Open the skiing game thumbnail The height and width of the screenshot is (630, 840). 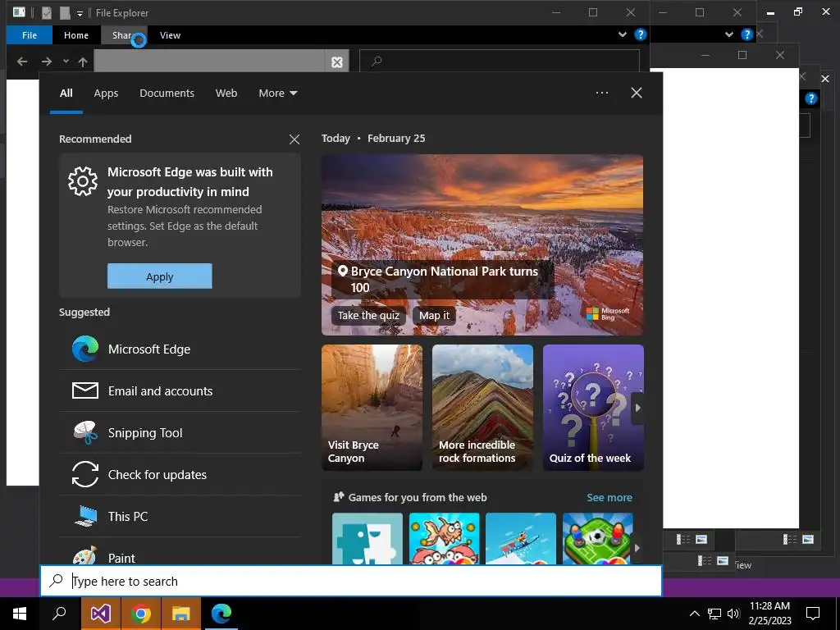(x=521, y=538)
